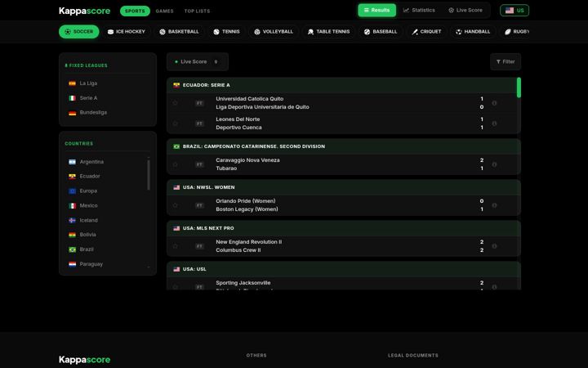This screenshot has width=588, height=368.
Task: Favorite the Sporting Jacksonville match
Action: click(175, 287)
